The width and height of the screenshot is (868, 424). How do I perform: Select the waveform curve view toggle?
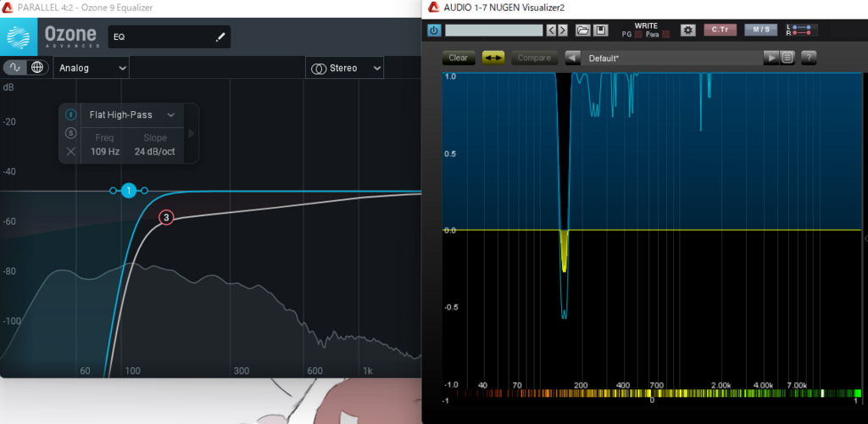coord(15,68)
